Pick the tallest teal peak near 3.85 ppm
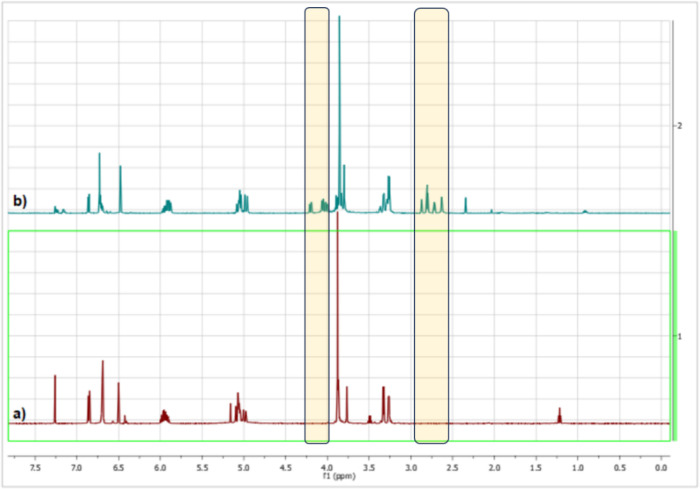 (x=339, y=112)
